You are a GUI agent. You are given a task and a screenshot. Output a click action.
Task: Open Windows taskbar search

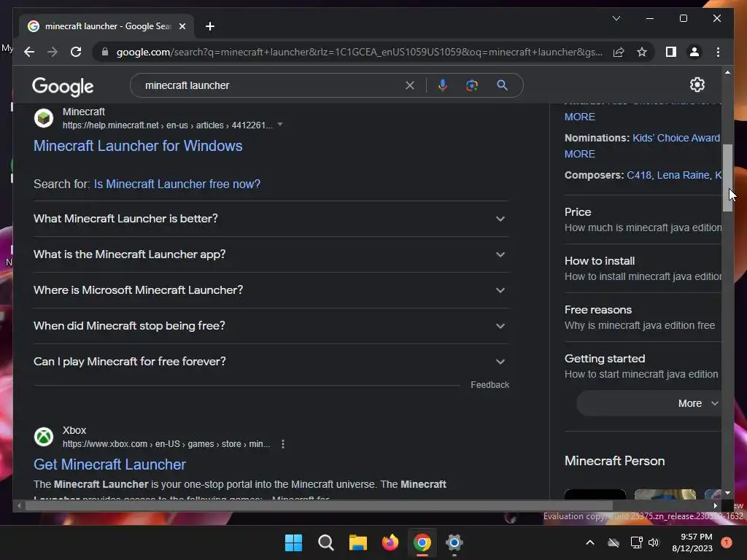(326, 542)
